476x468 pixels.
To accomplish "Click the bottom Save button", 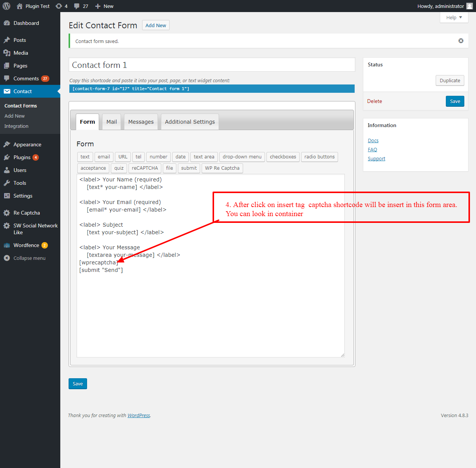I will (78, 384).
